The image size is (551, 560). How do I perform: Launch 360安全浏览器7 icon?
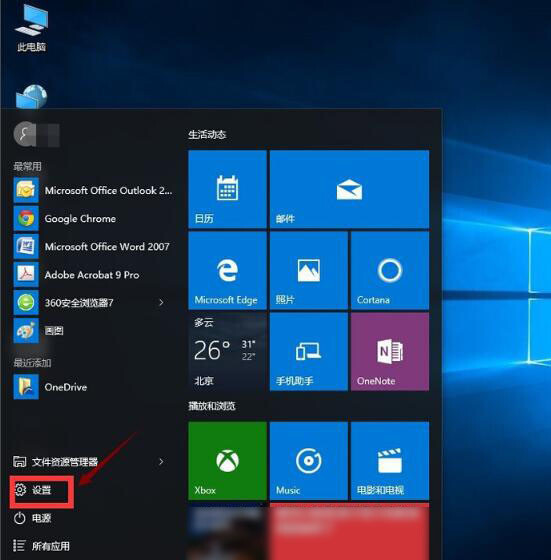click(26, 302)
